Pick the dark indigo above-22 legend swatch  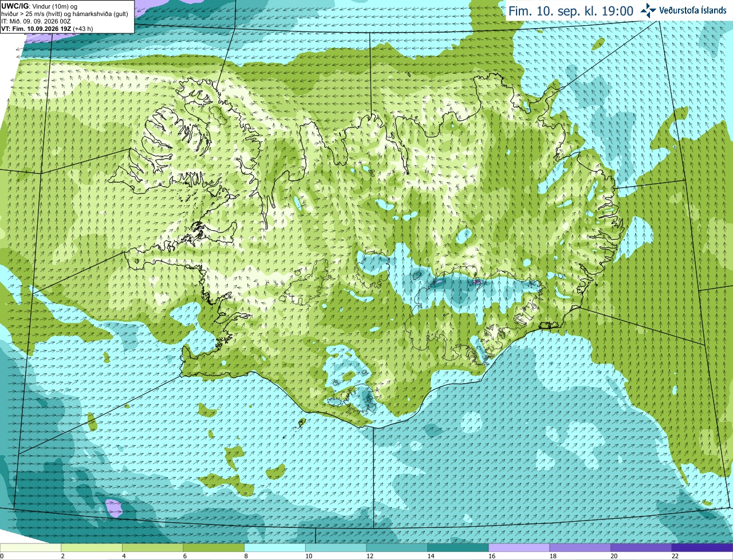(x=703, y=548)
